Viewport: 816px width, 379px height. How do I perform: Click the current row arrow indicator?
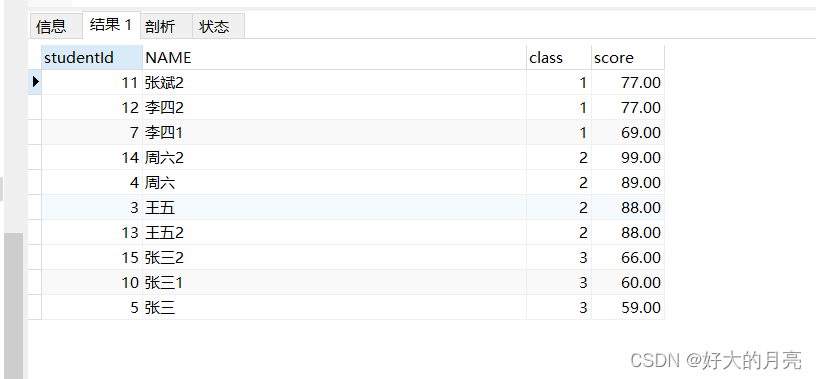pyautogui.click(x=35, y=82)
